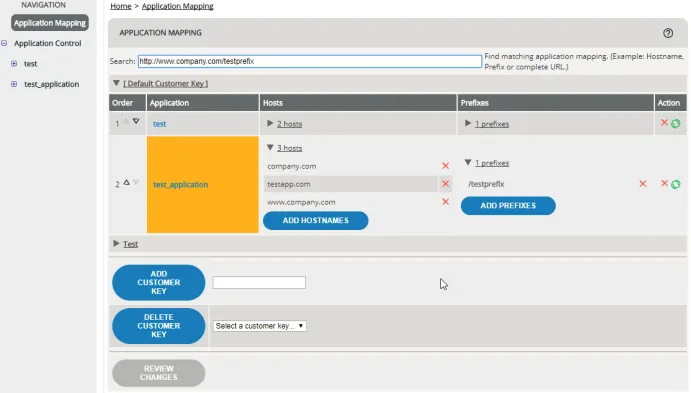Click the Add Prefixes button

coord(508,206)
